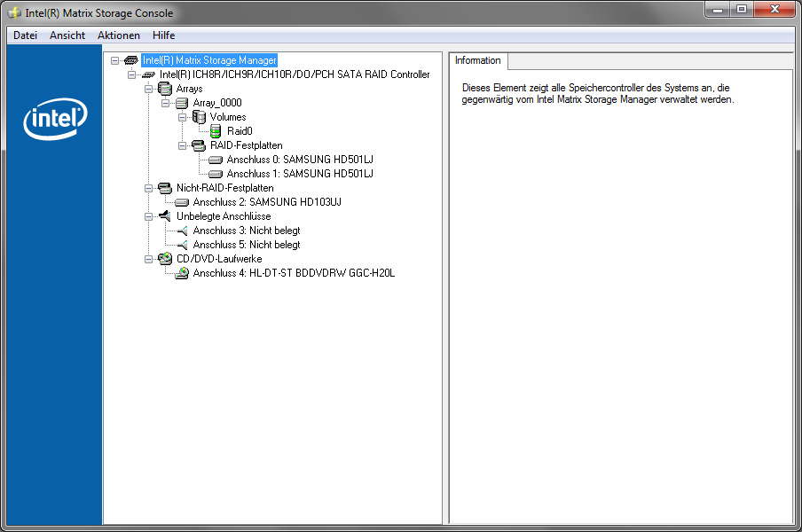Click the Anschluss 2 hard drive icon
The width and height of the screenshot is (802, 532).
(182, 202)
